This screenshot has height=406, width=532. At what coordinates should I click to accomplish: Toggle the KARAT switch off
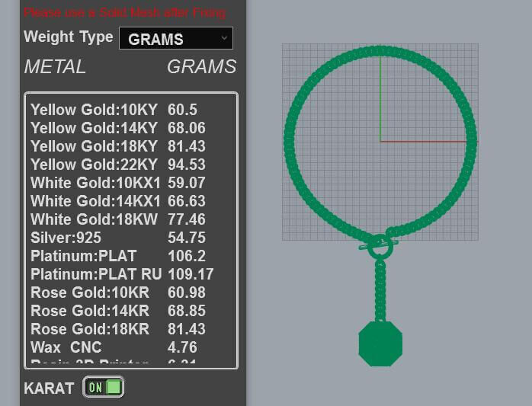[104, 388]
